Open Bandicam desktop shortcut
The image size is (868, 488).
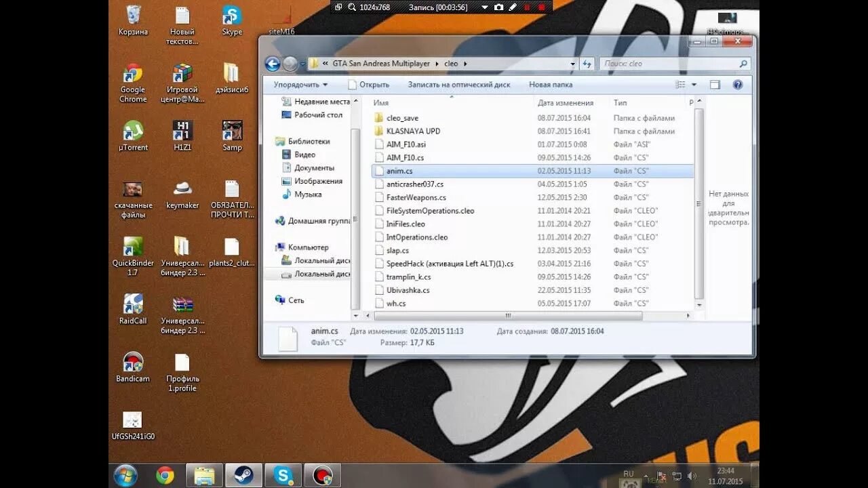click(x=133, y=368)
